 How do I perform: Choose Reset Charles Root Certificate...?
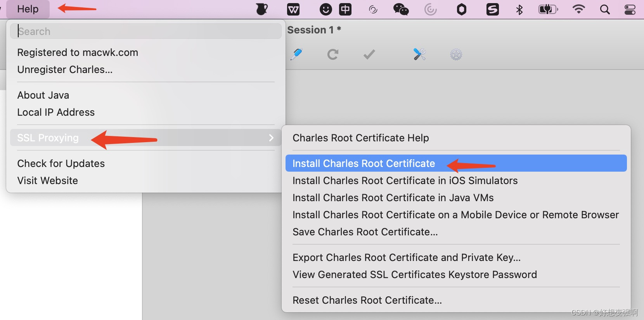coord(367,300)
